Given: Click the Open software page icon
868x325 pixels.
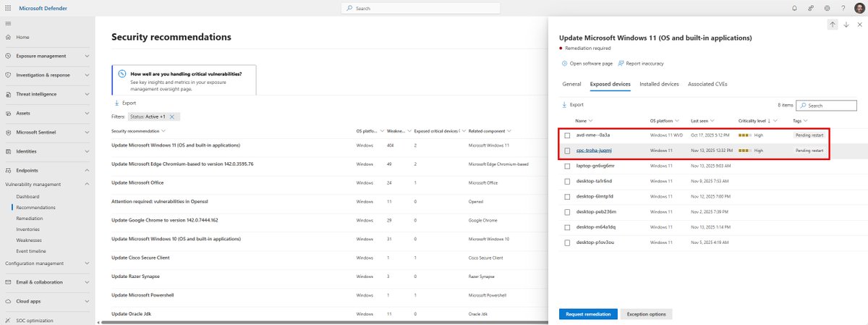Looking at the screenshot, I should tap(564, 64).
